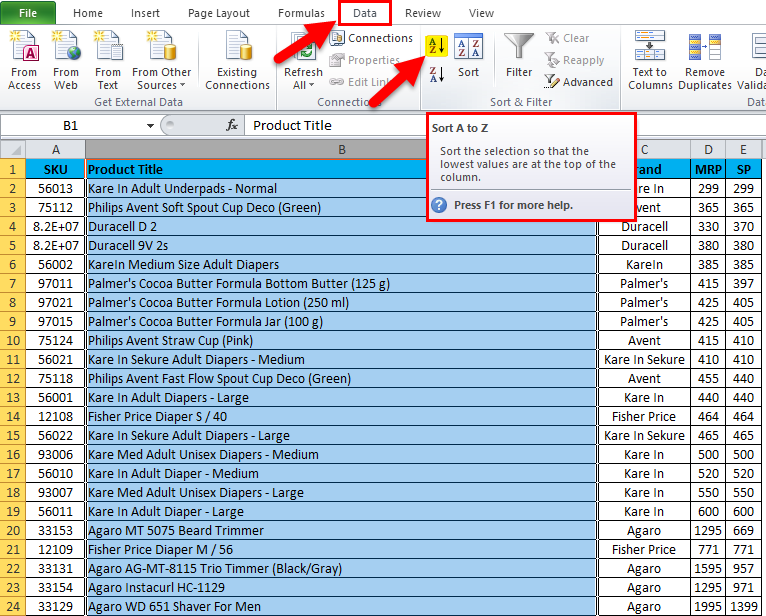Click the From Text icon
Image resolution: width=766 pixels, height=616 pixels.
[108, 46]
